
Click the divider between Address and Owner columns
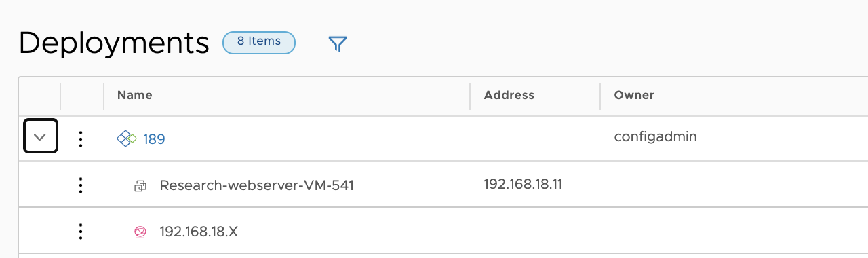[600, 96]
